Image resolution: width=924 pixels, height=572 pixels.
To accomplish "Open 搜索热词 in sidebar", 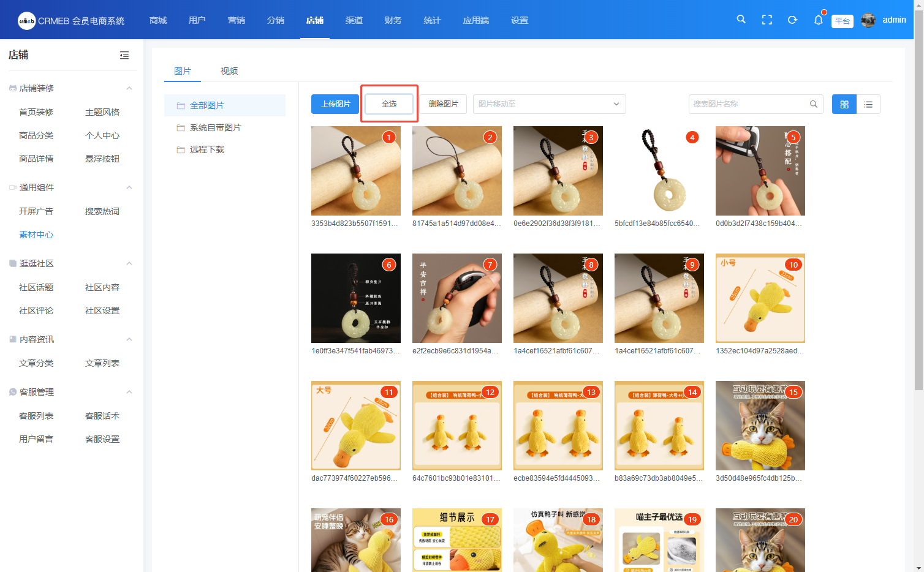I will [x=102, y=211].
